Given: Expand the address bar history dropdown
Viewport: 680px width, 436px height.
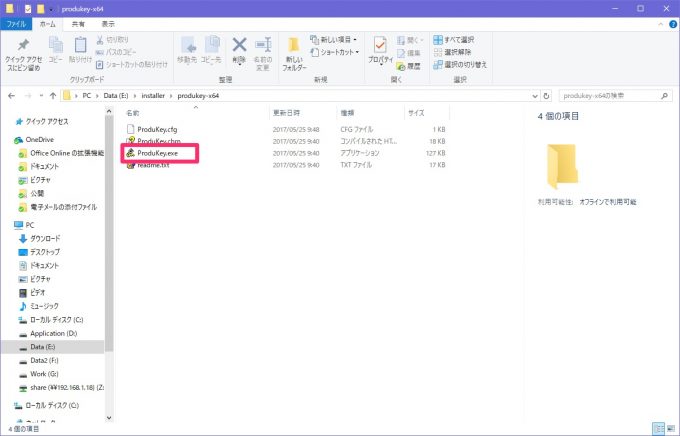Looking at the screenshot, I should point(535,96).
